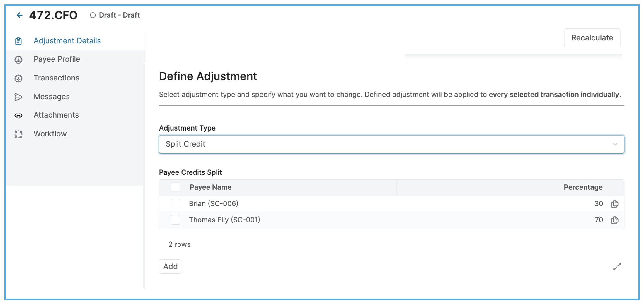The width and height of the screenshot is (644, 305).
Task: Copy the Brian (SC-006) row
Action: tap(615, 204)
